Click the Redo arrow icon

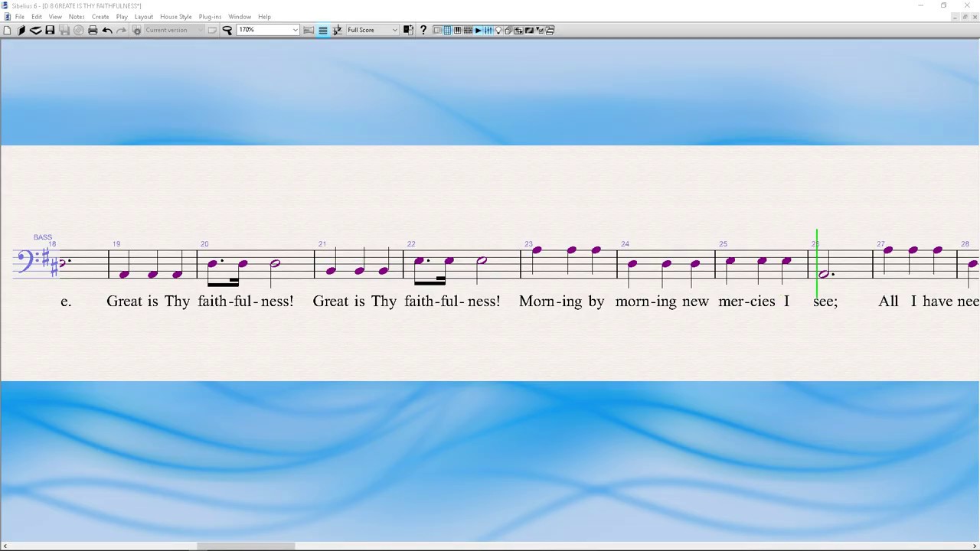(122, 30)
